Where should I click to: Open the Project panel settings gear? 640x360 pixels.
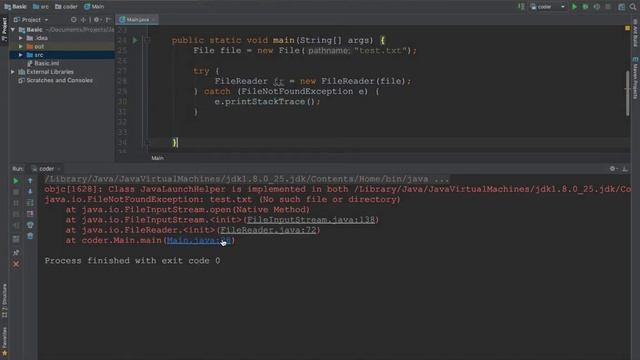point(97,20)
